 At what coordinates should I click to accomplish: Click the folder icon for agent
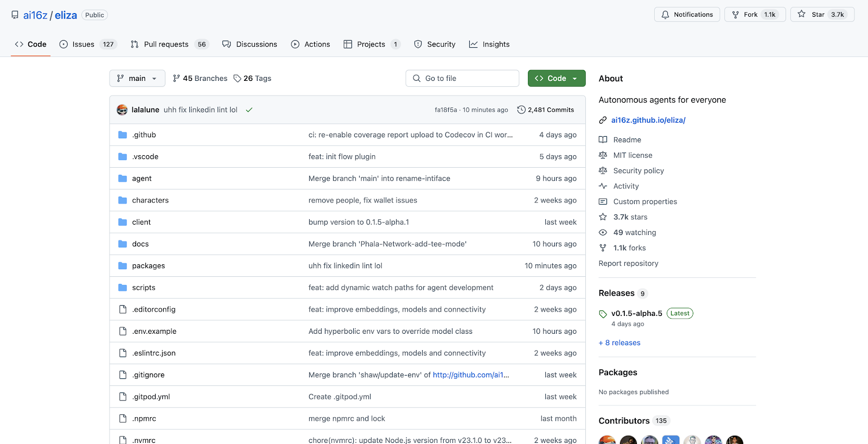(x=123, y=178)
